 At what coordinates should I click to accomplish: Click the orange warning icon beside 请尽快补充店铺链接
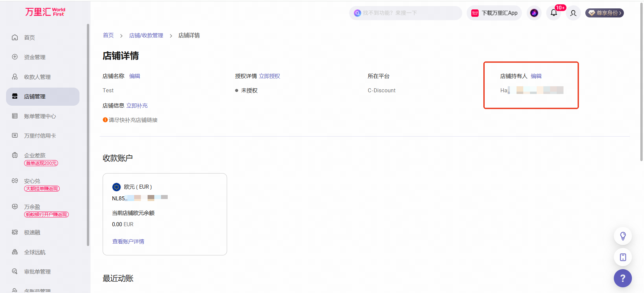pyautogui.click(x=105, y=120)
